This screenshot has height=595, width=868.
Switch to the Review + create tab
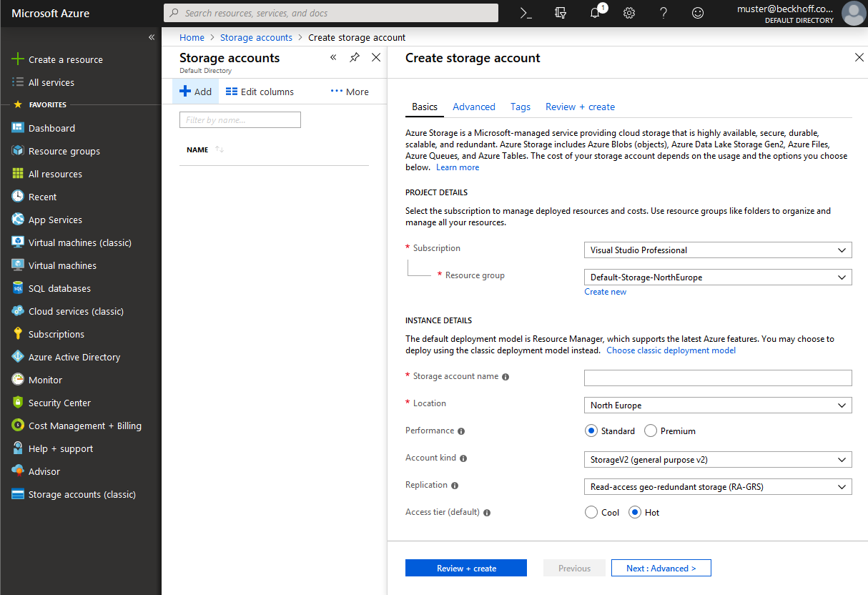[580, 107]
